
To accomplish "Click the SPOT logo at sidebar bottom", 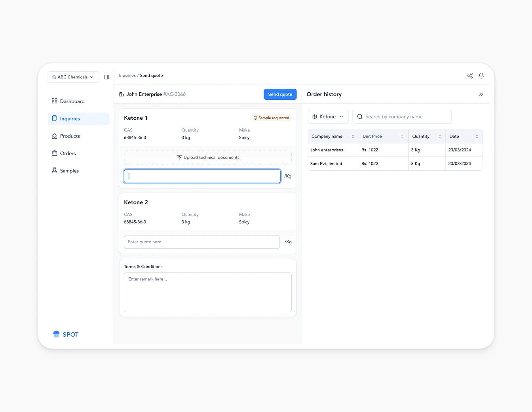I will (x=66, y=334).
